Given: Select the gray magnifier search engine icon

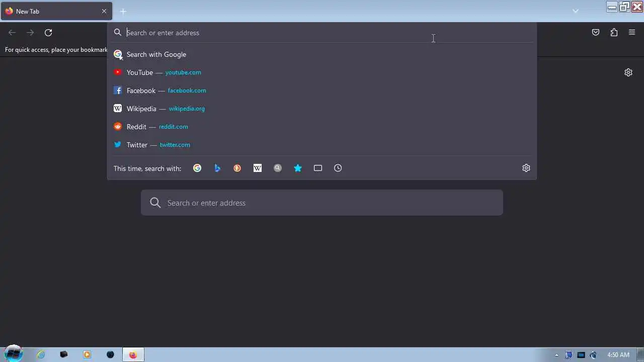Looking at the screenshot, I should pos(278,168).
